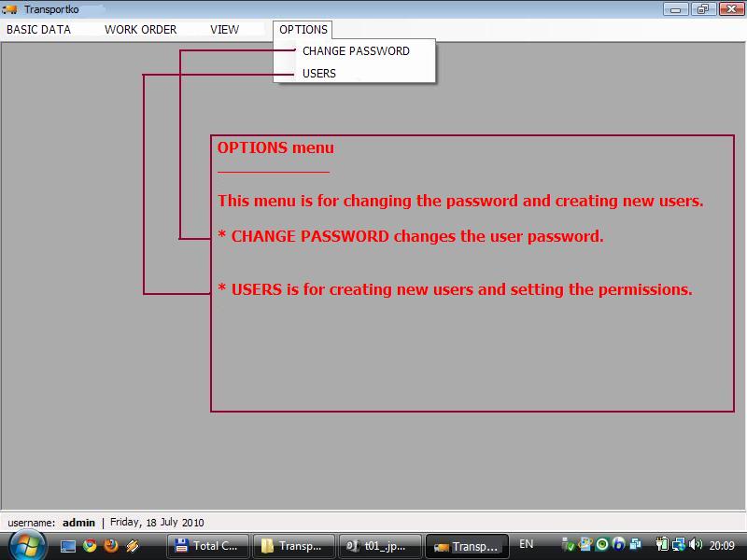Open the BASIC DATA menu
The width and height of the screenshot is (747, 560).
[x=38, y=30]
